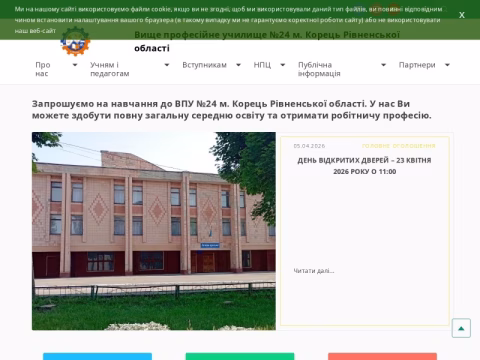The height and width of the screenshot is (360, 480).
Task: Open 'День відкритих дверей – 23 квітня' announcement
Action: coord(364,166)
